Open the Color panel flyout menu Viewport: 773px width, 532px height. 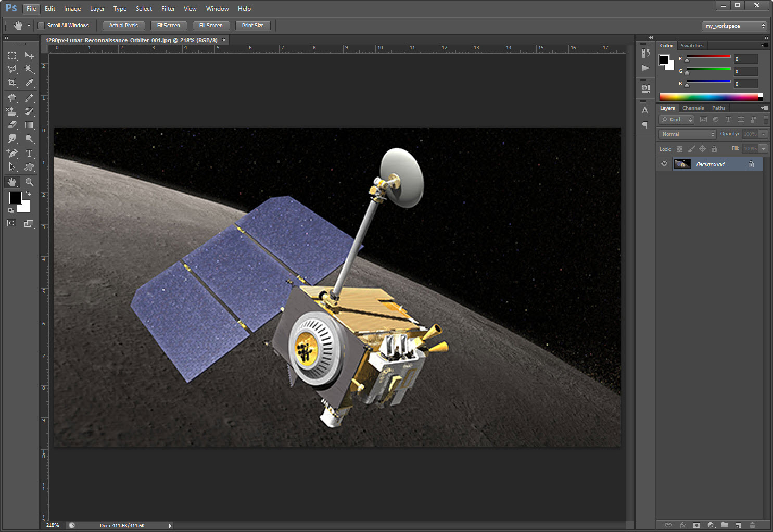(x=765, y=46)
